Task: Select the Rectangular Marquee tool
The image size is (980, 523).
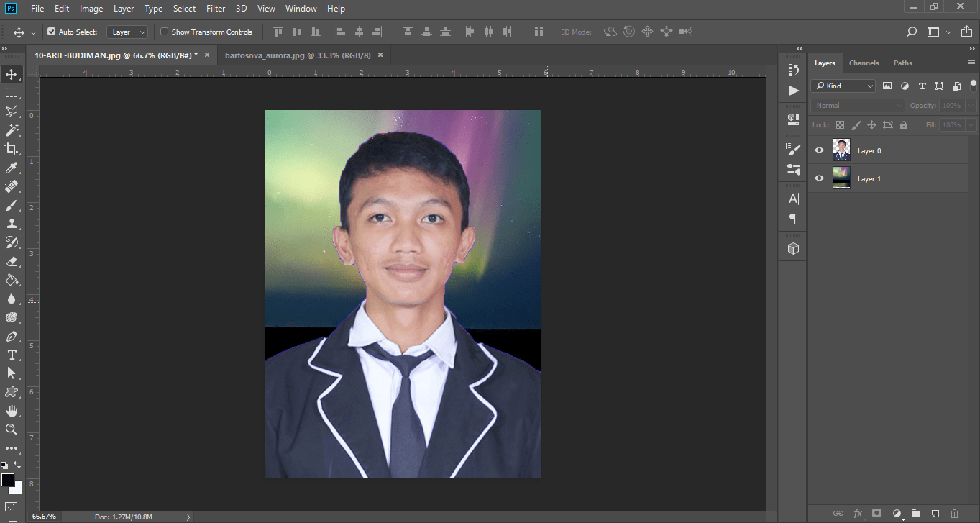Action: click(x=10, y=92)
